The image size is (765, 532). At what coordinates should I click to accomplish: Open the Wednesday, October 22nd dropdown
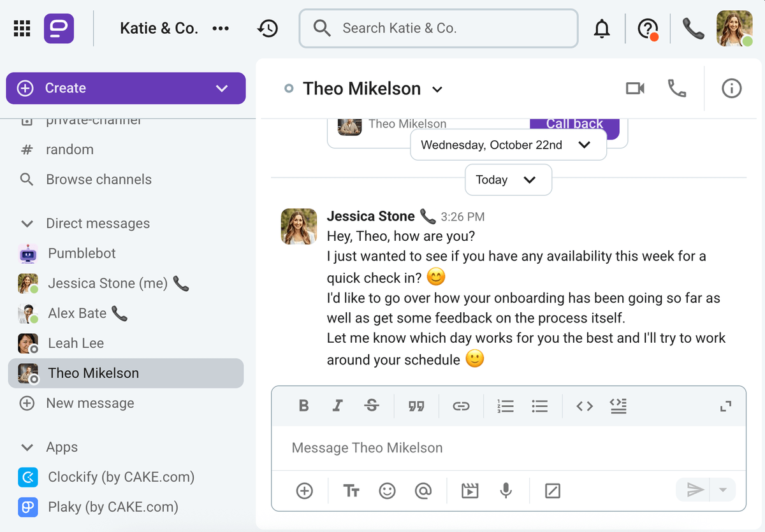pos(508,145)
